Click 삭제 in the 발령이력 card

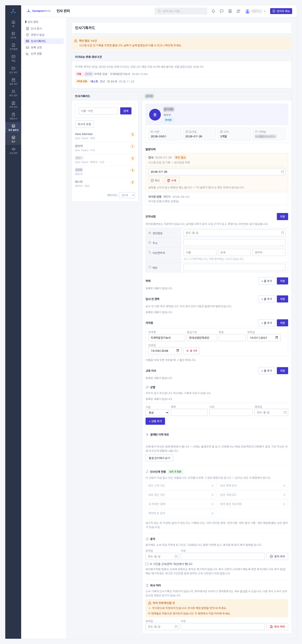[172, 180]
